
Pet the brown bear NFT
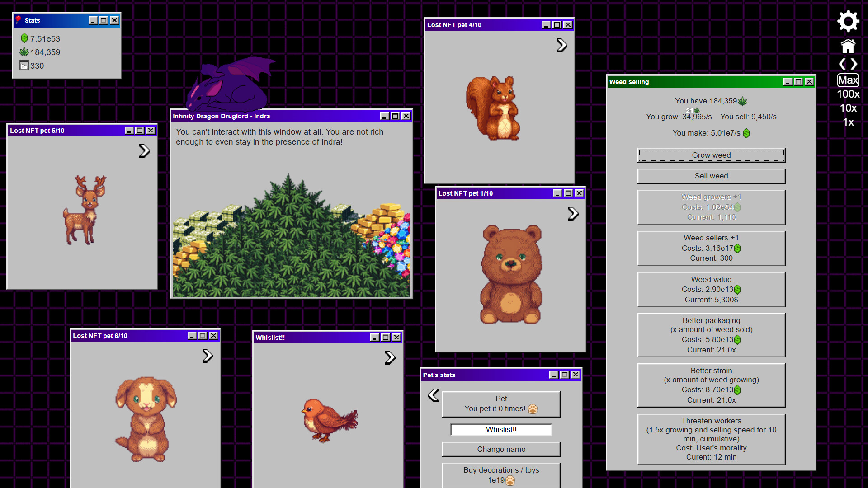[x=511, y=275]
